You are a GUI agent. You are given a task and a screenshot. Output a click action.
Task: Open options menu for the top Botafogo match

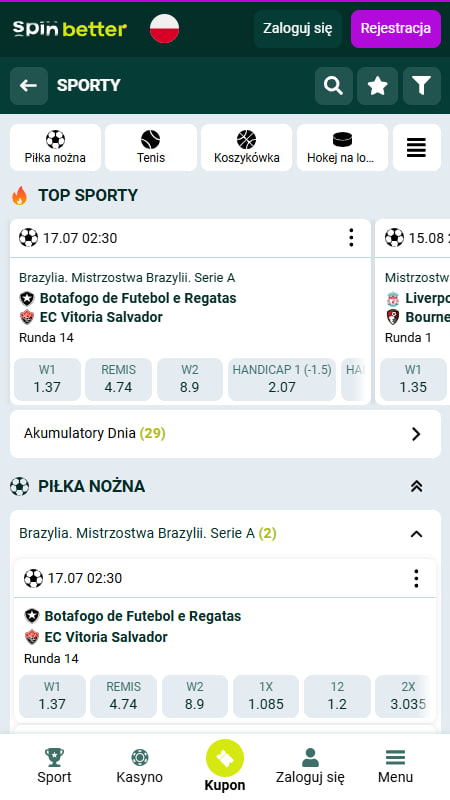tap(351, 238)
